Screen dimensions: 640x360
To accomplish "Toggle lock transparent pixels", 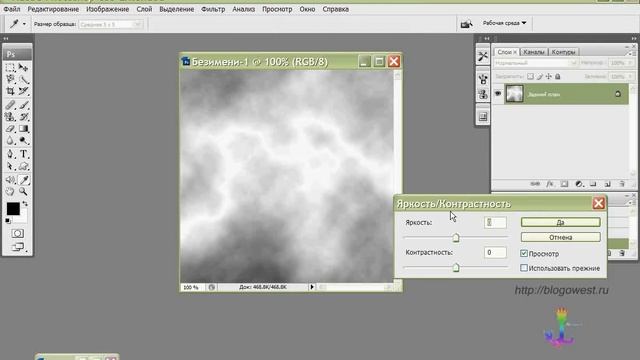I will 530,76.
